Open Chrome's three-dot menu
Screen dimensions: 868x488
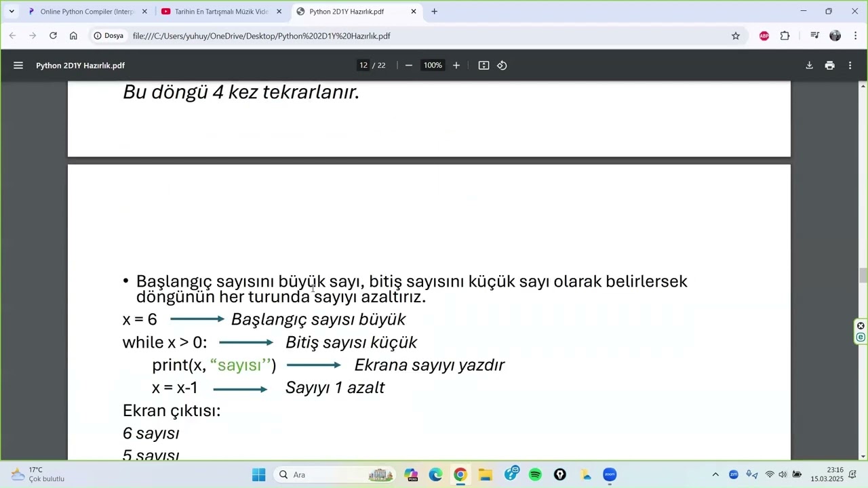click(855, 36)
